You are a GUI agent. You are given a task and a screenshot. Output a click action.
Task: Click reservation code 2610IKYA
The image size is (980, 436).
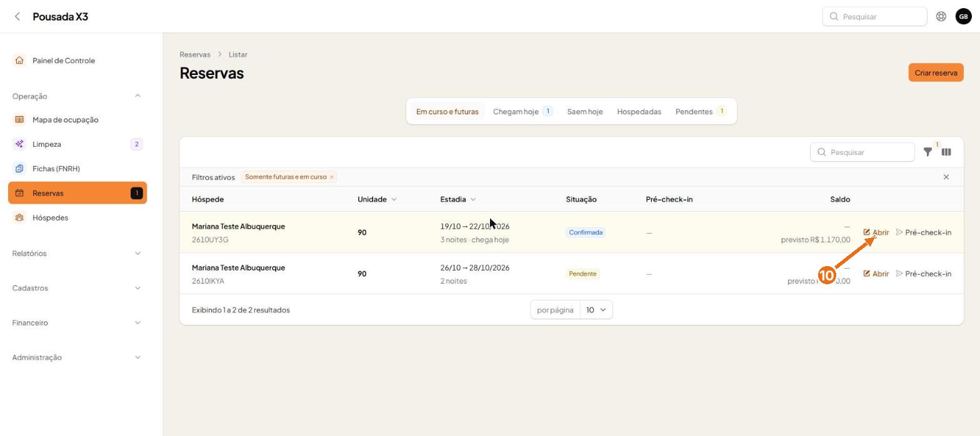pyautogui.click(x=208, y=281)
